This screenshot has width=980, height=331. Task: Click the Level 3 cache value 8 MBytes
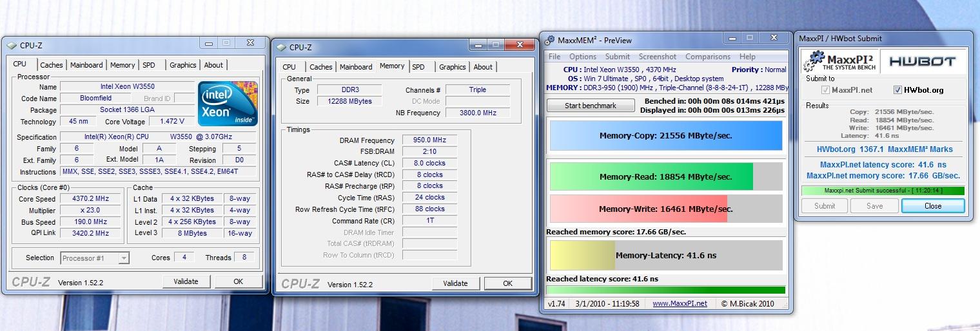[193, 233]
